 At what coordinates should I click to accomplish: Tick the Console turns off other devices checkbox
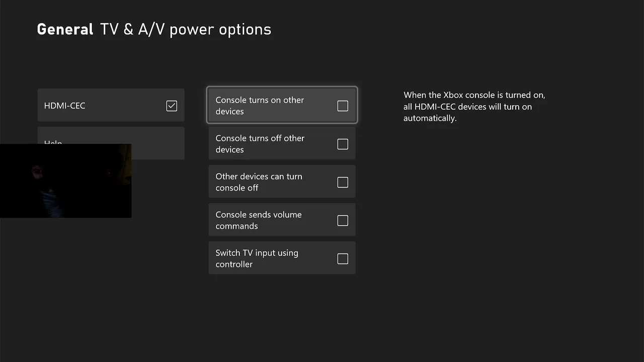tap(343, 144)
